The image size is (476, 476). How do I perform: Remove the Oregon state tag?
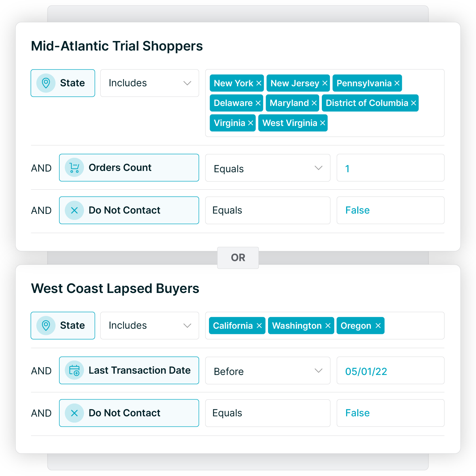point(378,325)
